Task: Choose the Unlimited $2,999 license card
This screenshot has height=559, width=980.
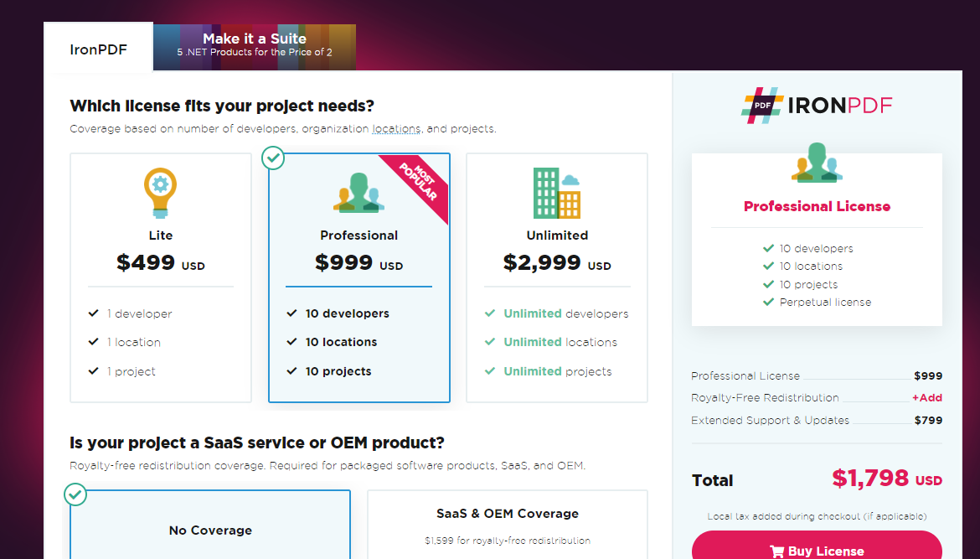Action: pos(557,277)
